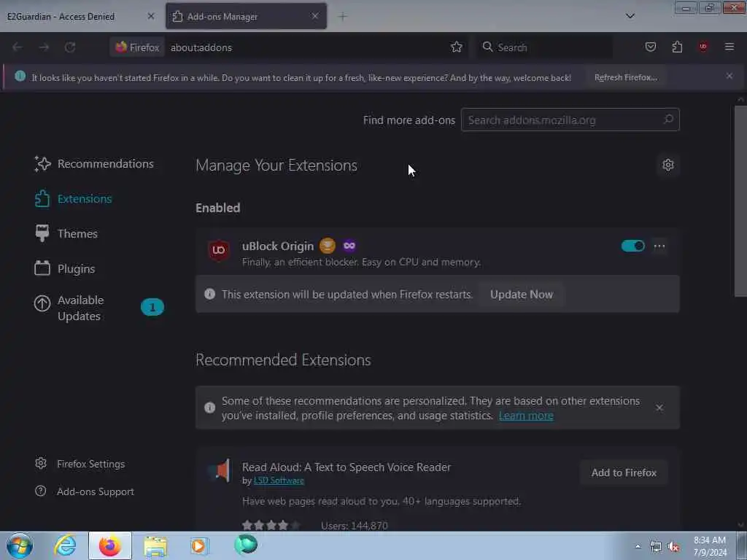Open the Learn more link
Viewport: 747px width, 560px height.
[526, 416]
